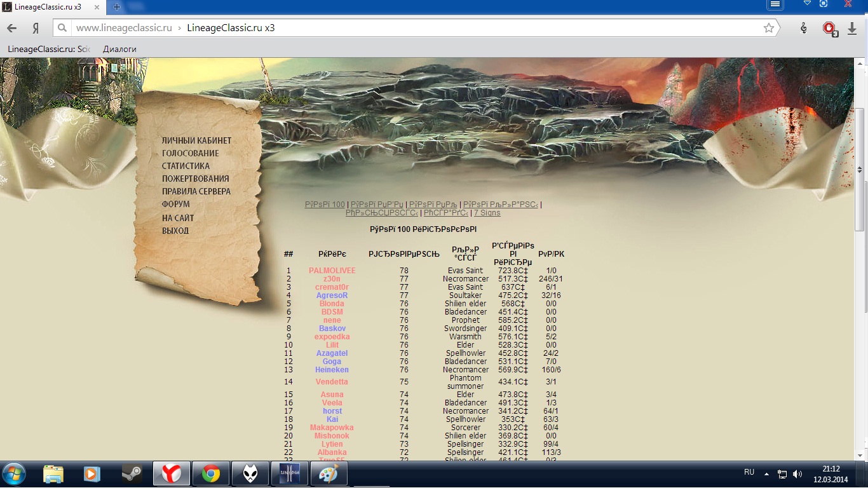The height and width of the screenshot is (488, 868).
Task: Open player Albanka link
Action: [x=332, y=452]
